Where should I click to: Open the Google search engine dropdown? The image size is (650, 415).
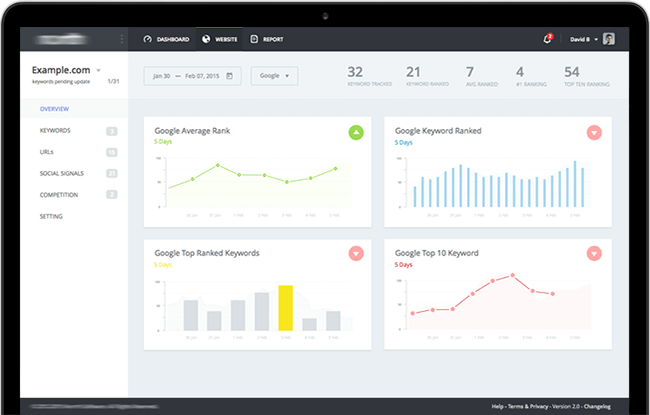tap(273, 75)
